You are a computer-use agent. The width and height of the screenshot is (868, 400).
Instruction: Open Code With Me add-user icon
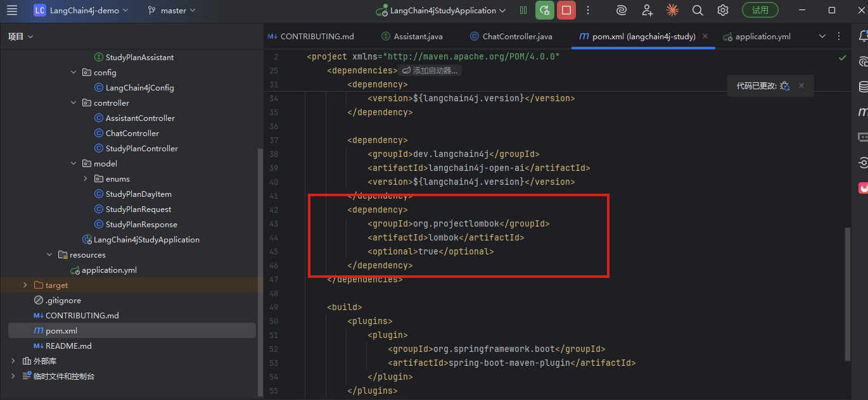coord(647,10)
